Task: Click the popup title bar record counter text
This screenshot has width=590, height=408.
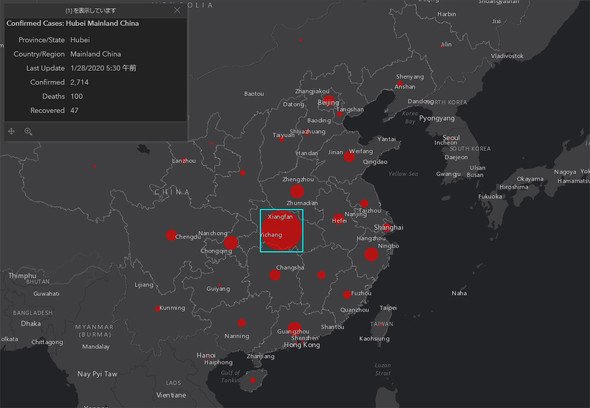Action: (90, 11)
